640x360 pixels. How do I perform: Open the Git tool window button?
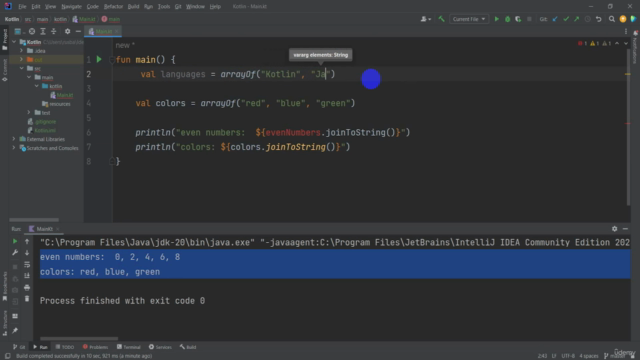pos(19,347)
